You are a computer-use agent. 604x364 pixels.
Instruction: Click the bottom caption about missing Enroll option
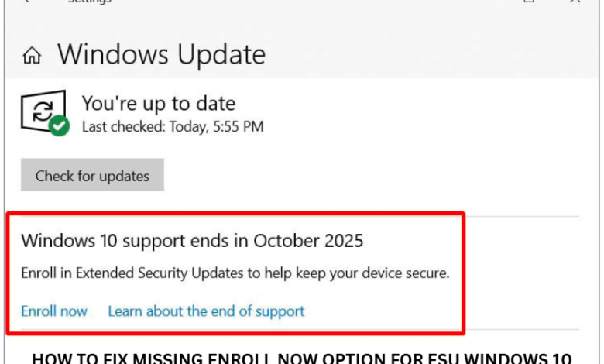(x=302, y=358)
